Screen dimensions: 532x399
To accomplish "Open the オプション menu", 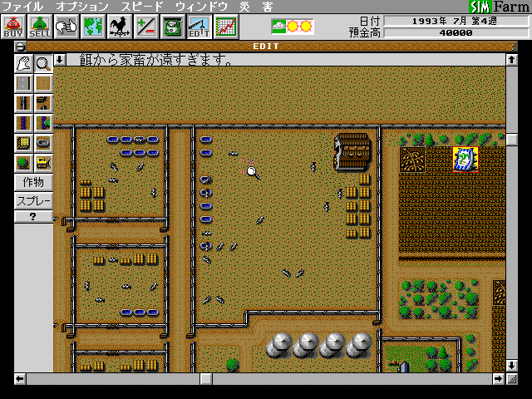I will (82, 6).
